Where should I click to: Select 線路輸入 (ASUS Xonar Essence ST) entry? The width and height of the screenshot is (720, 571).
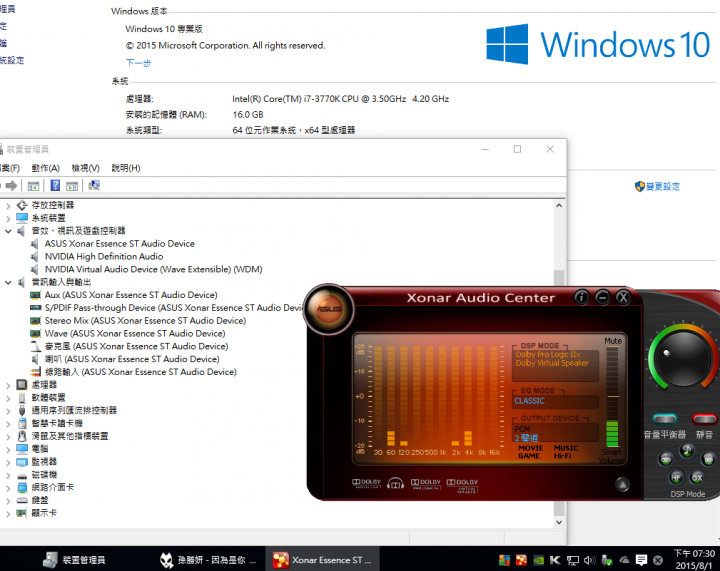[x=141, y=372]
